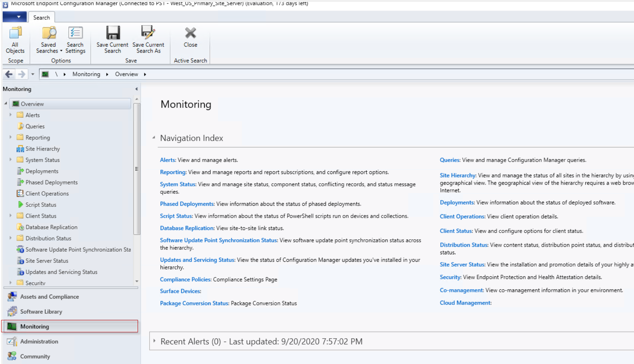Image resolution: width=634 pixels, height=364 pixels.
Task: Collapse the Navigation Index section
Action: coord(154,138)
